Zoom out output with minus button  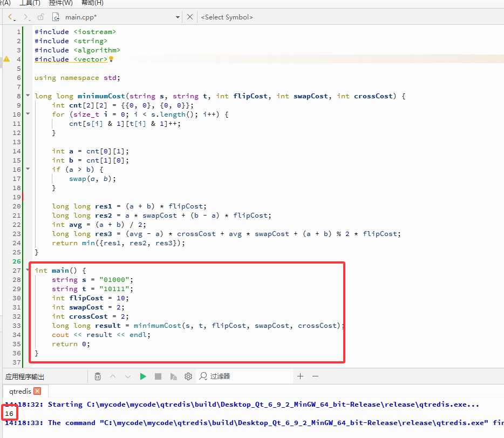click(315, 376)
